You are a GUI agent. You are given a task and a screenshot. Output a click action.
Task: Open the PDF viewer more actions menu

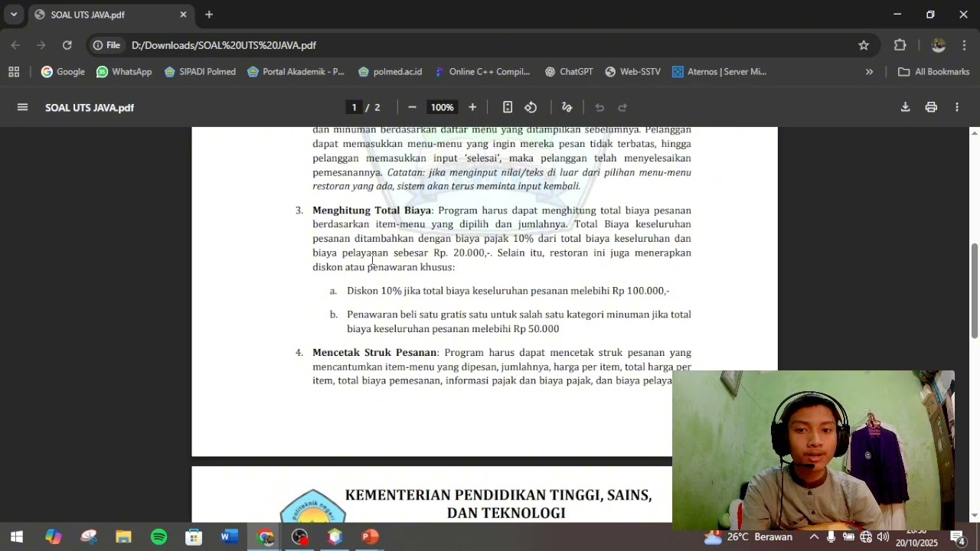(x=957, y=107)
